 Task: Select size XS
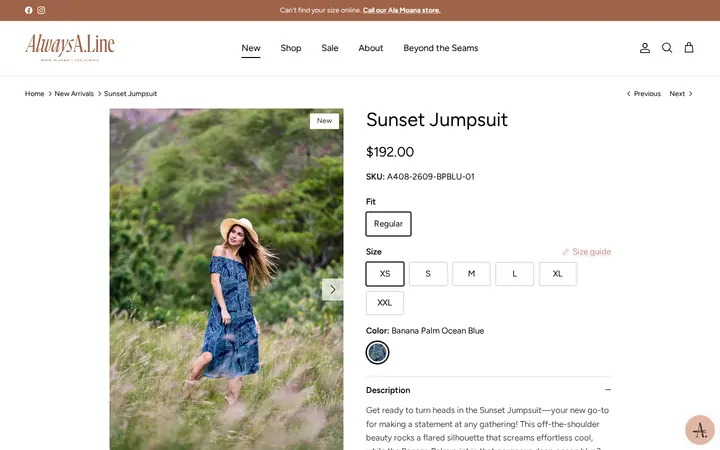point(385,274)
